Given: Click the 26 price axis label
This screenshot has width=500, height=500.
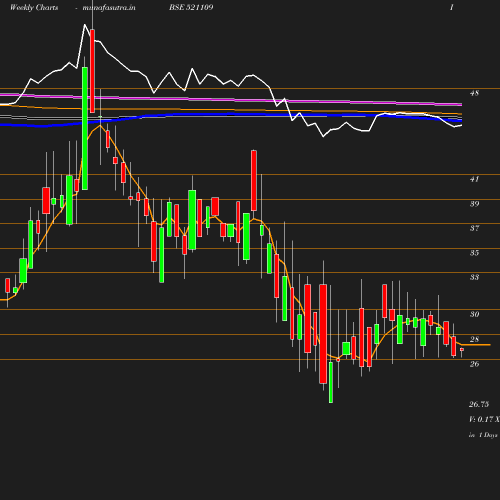Looking at the screenshot, I should point(474,364).
